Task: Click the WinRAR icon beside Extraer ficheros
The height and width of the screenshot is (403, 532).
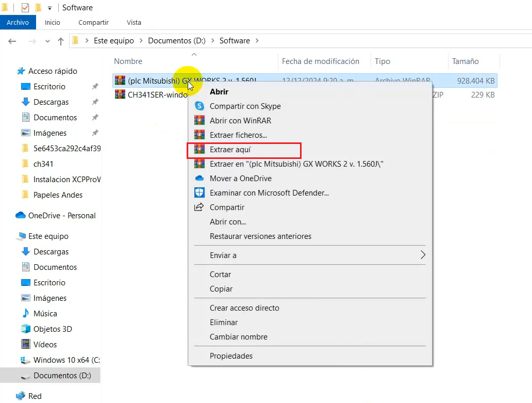Action: [x=199, y=135]
